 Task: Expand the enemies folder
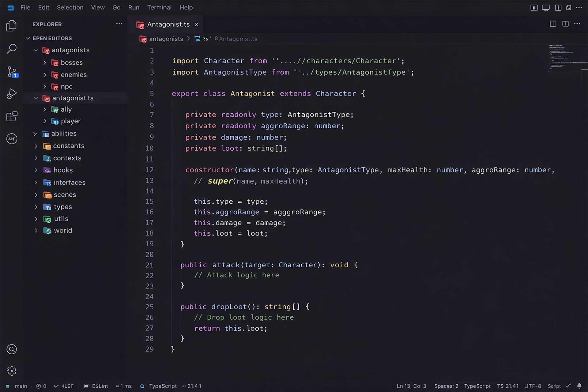click(x=45, y=75)
